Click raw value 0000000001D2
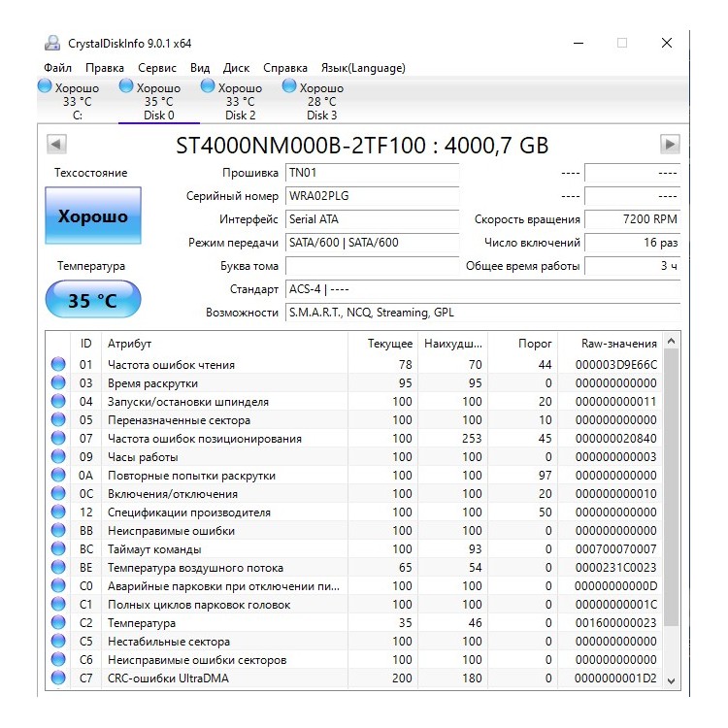 [x=615, y=678]
